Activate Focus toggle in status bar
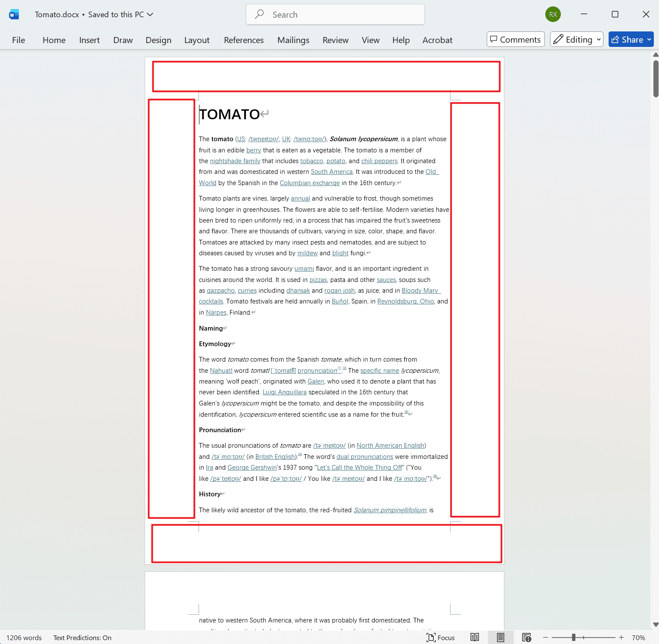Viewport: 659px width, 644px height. (441, 638)
